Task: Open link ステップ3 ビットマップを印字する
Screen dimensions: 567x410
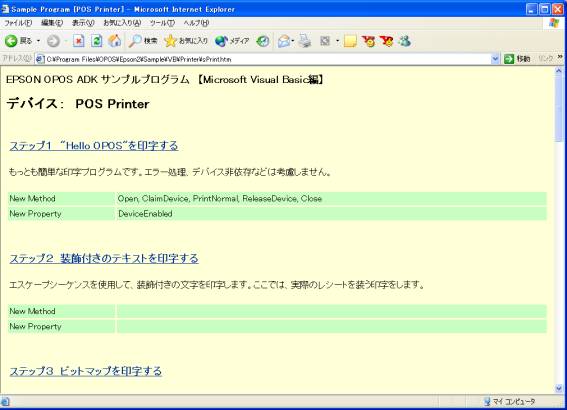Action: [x=86, y=371]
